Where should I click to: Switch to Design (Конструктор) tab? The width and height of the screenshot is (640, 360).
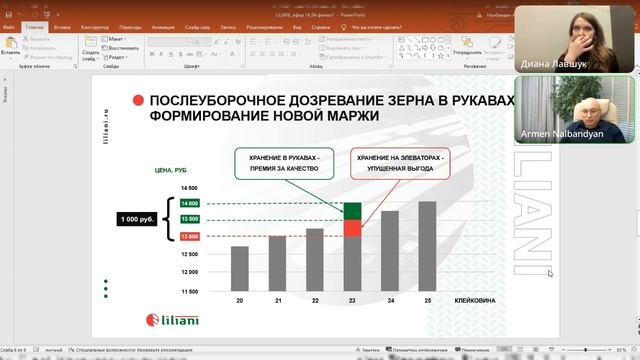(x=95, y=27)
